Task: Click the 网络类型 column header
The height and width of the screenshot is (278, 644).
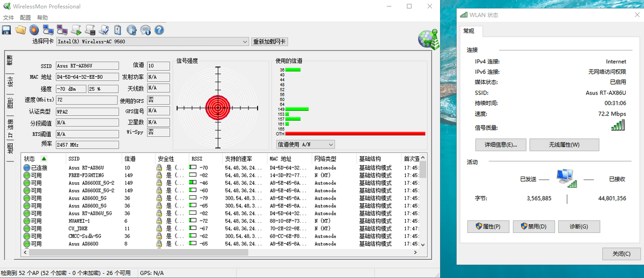Action: (334, 159)
